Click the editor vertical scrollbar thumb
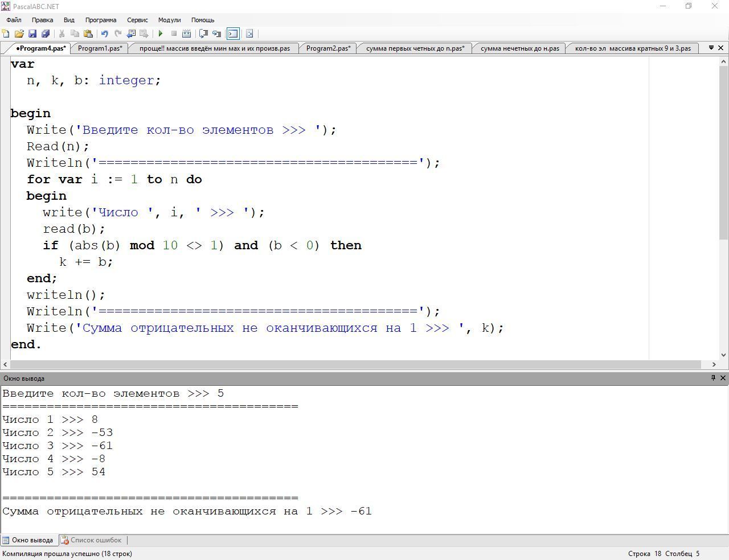This screenshot has width=729, height=560. click(723, 153)
